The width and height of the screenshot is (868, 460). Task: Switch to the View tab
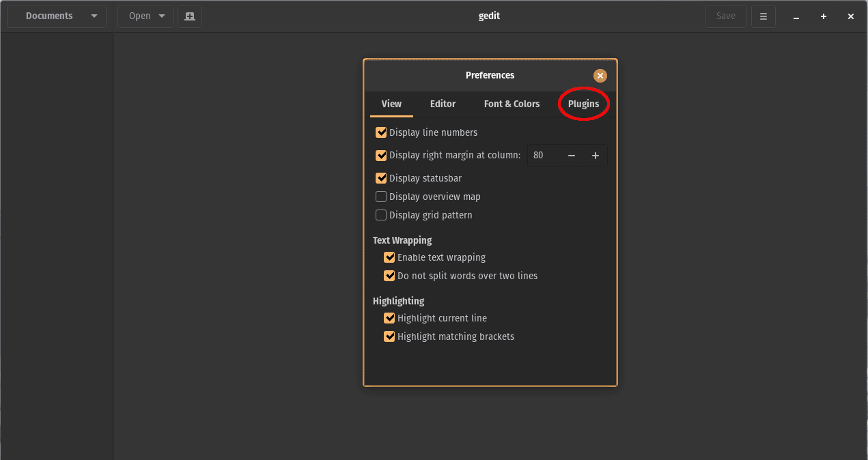point(391,104)
